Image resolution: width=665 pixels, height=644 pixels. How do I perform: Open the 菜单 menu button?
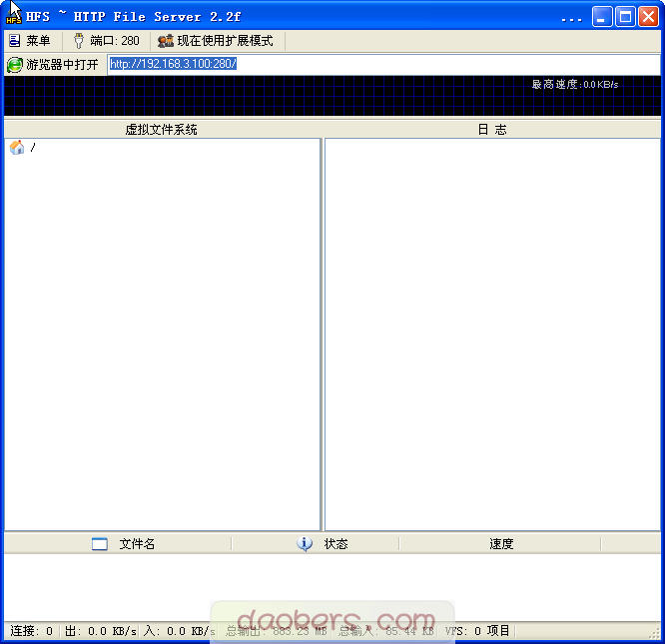[x=30, y=41]
